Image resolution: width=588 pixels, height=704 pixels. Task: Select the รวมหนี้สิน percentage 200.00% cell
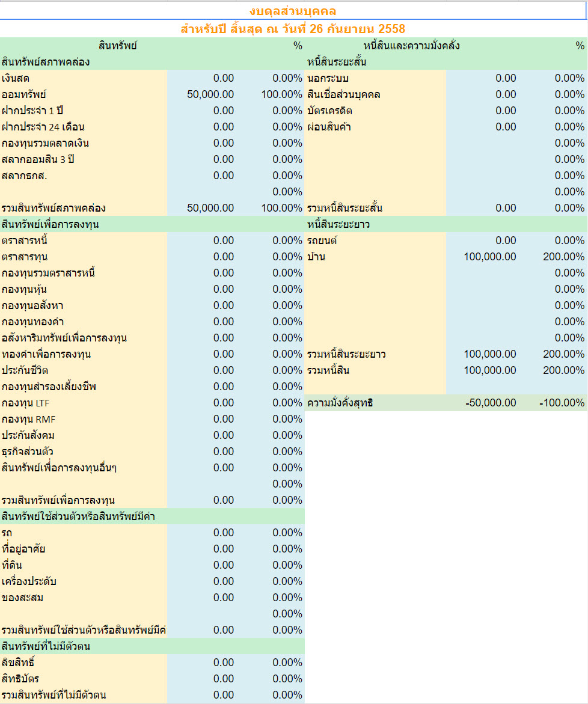point(553,370)
